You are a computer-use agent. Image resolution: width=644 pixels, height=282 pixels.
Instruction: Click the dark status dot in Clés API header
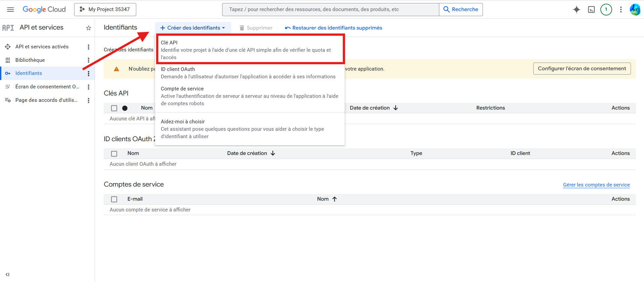tap(125, 108)
